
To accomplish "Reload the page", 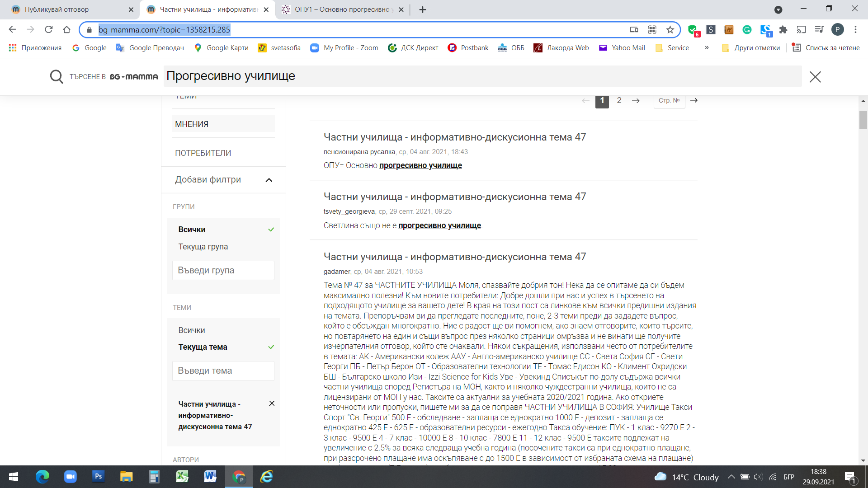I will coord(48,30).
